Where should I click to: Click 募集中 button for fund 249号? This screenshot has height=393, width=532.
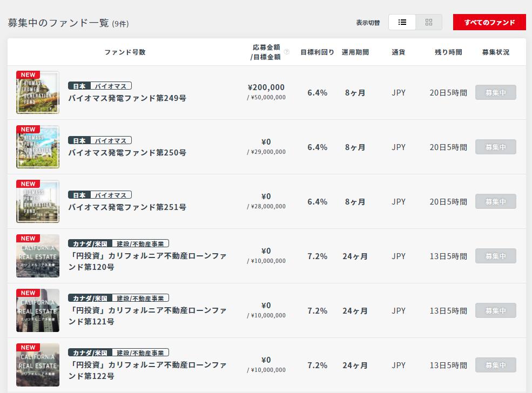pos(496,92)
